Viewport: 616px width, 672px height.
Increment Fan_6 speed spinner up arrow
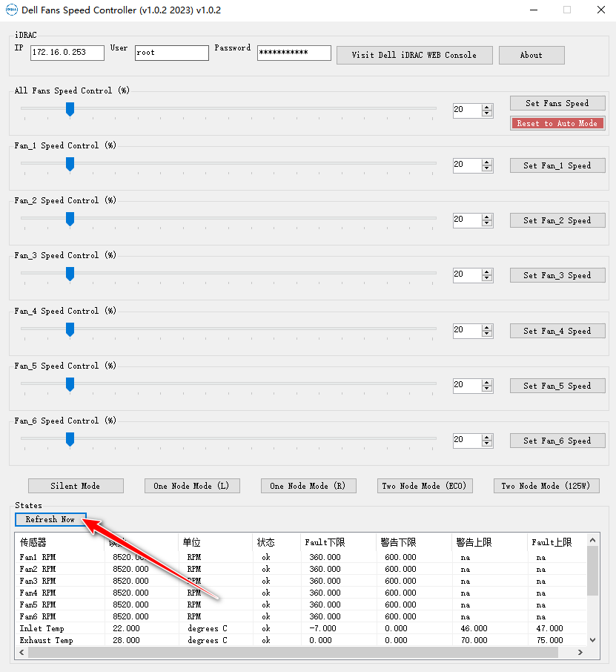[x=486, y=438]
